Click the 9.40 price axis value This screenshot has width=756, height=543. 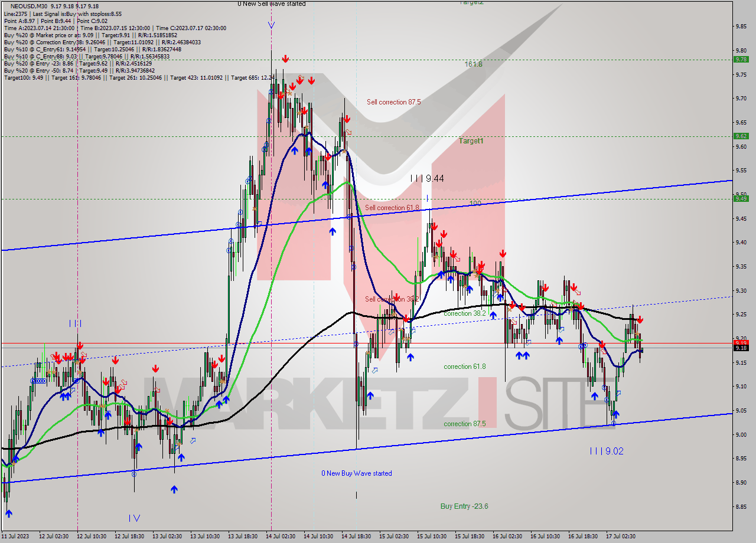(742, 242)
